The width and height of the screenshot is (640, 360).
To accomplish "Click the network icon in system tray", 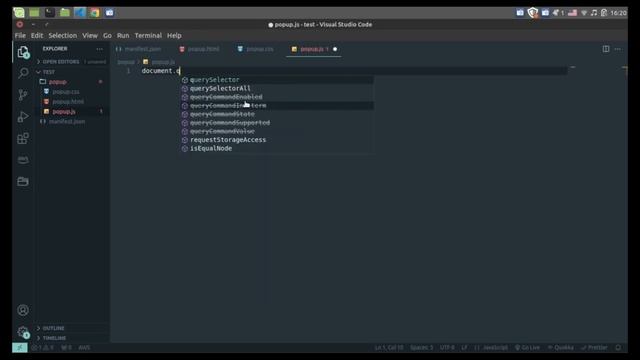I will point(584,13).
